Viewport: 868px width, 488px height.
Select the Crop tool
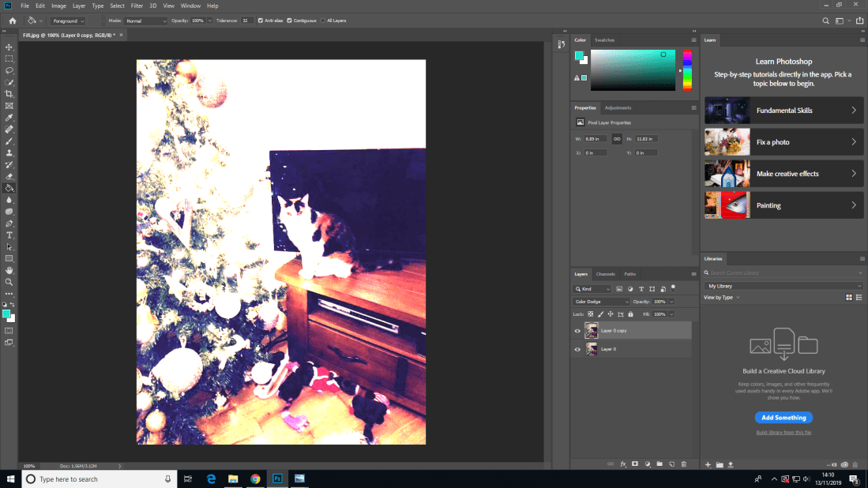tap(9, 94)
